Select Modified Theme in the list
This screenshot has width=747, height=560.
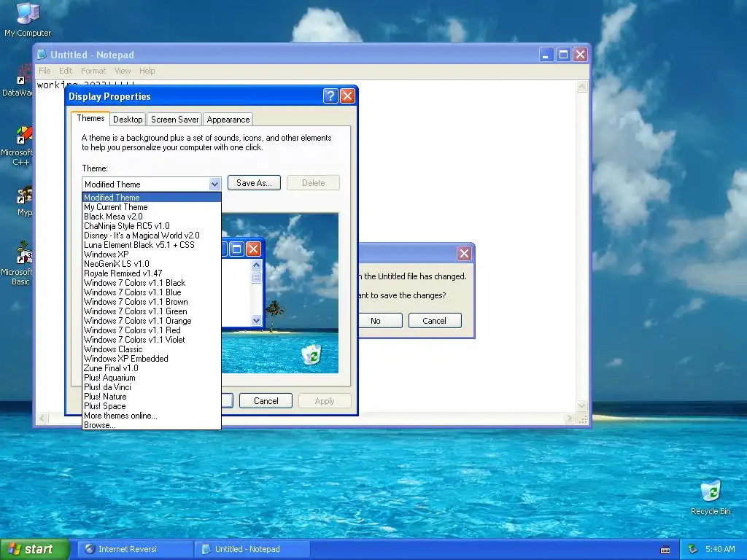point(152,197)
